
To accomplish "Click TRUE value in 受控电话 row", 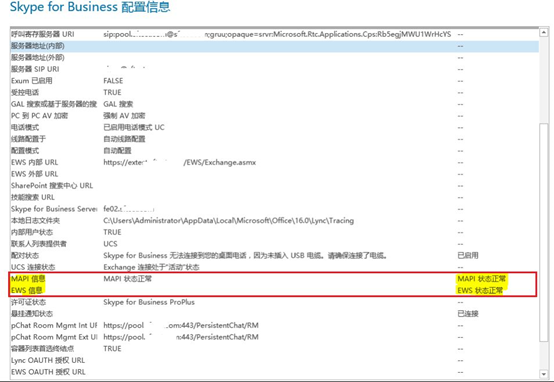I will click(x=112, y=93).
